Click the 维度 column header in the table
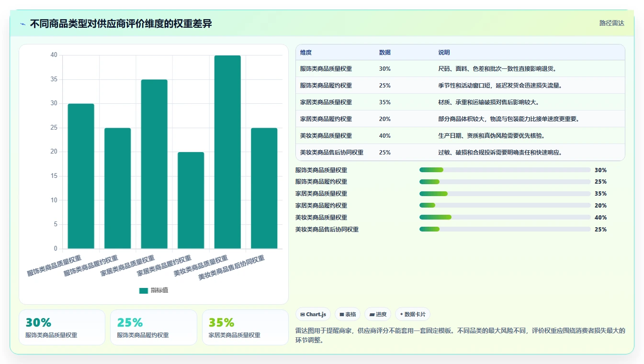 coord(305,53)
